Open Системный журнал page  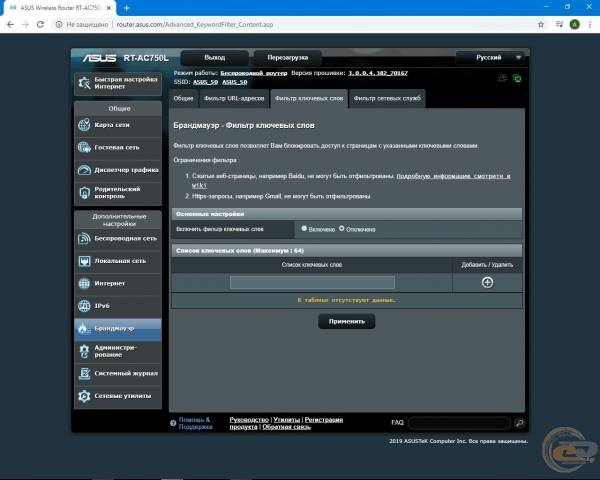pos(118,373)
